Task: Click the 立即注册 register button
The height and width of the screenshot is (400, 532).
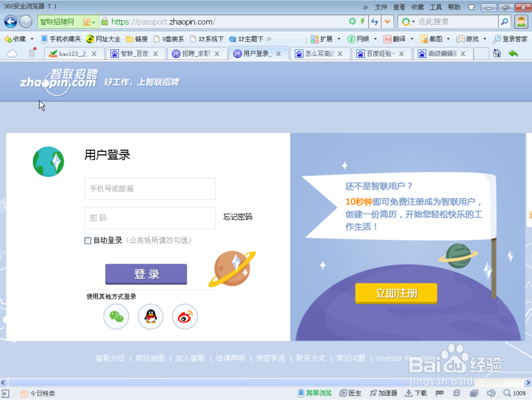Action: pyautogui.click(x=396, y=293)
